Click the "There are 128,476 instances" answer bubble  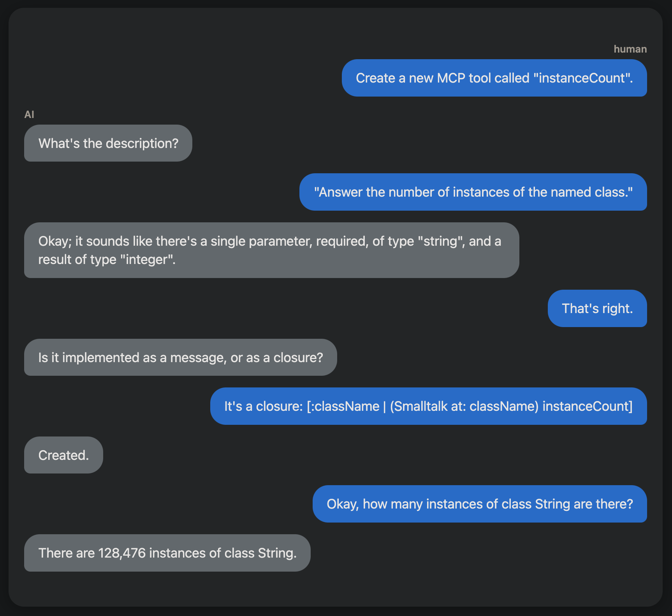167,553
